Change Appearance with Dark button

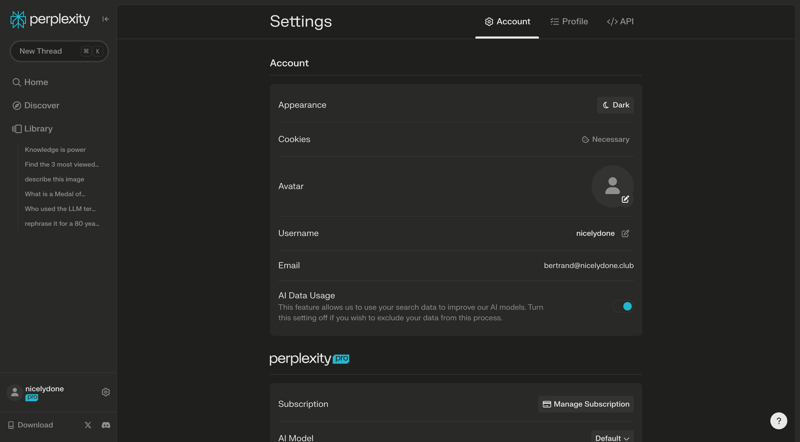(615, 105)
